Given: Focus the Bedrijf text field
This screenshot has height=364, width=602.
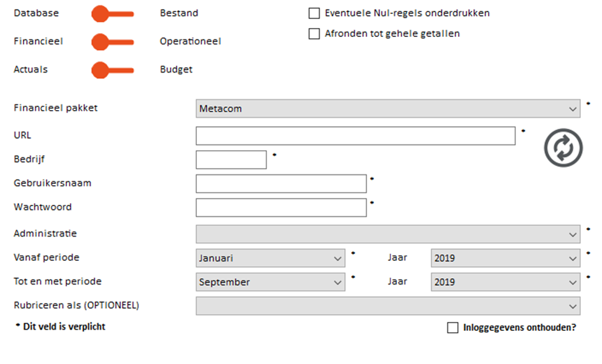Looking at the screenshot, I should [x=231, y=160].
